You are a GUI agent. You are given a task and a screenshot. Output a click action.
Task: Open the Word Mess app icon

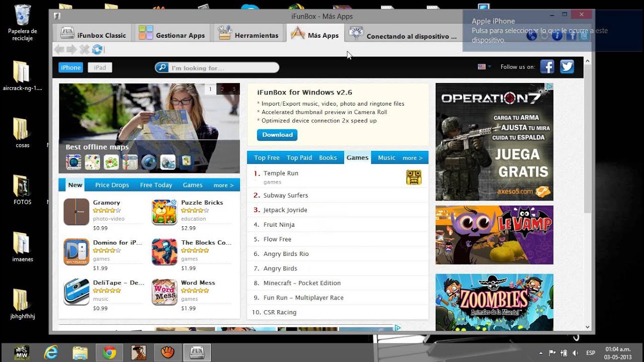tap(165, 292)
